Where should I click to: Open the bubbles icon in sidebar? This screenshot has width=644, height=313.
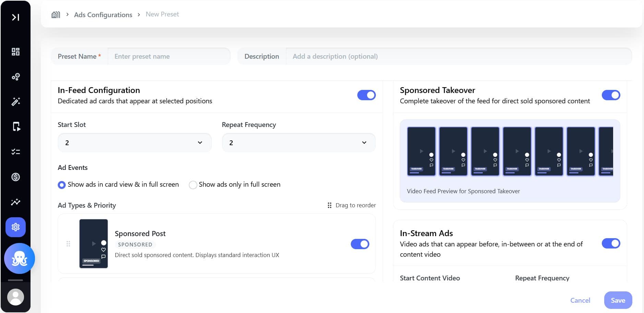click(15, 77)
